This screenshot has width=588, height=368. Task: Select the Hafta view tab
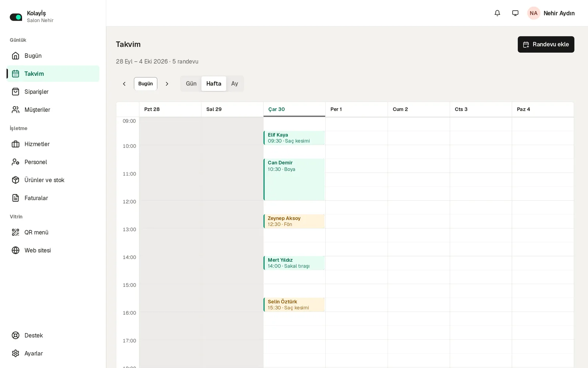pos(214,84)
